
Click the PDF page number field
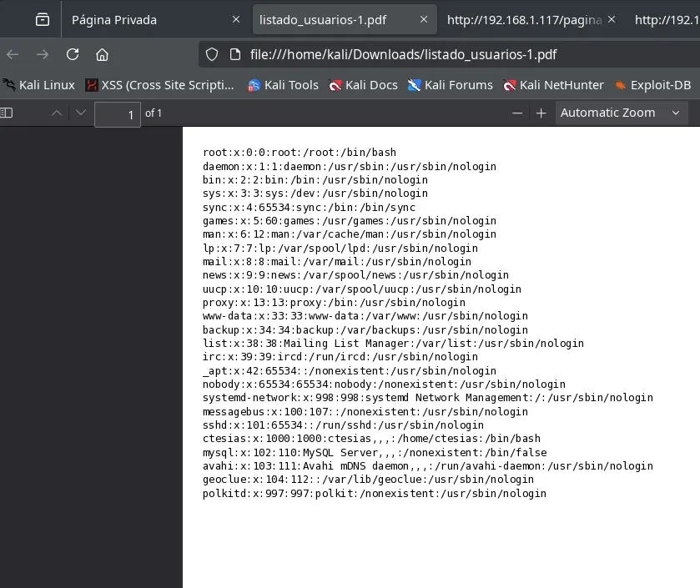(x=118, y=114)
